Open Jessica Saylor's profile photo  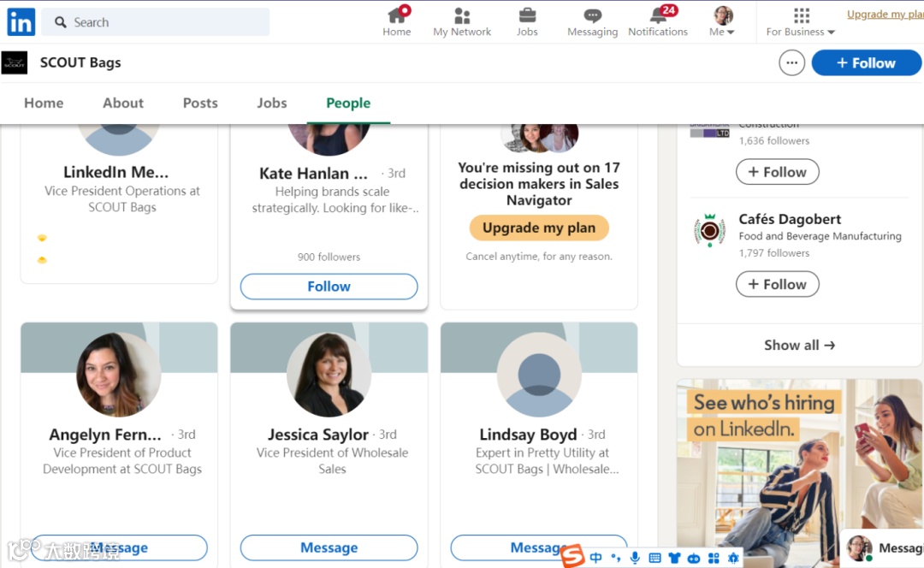[x=329, y=375]
